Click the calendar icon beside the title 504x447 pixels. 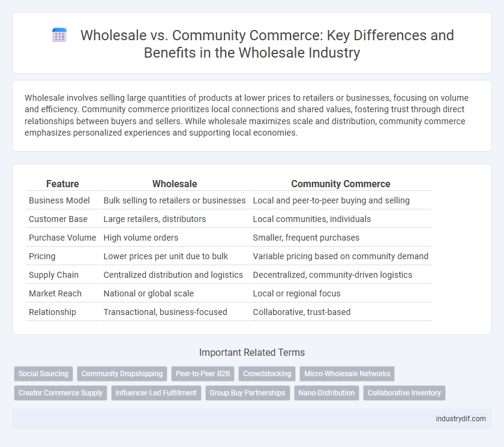click(x=59, y=35)
